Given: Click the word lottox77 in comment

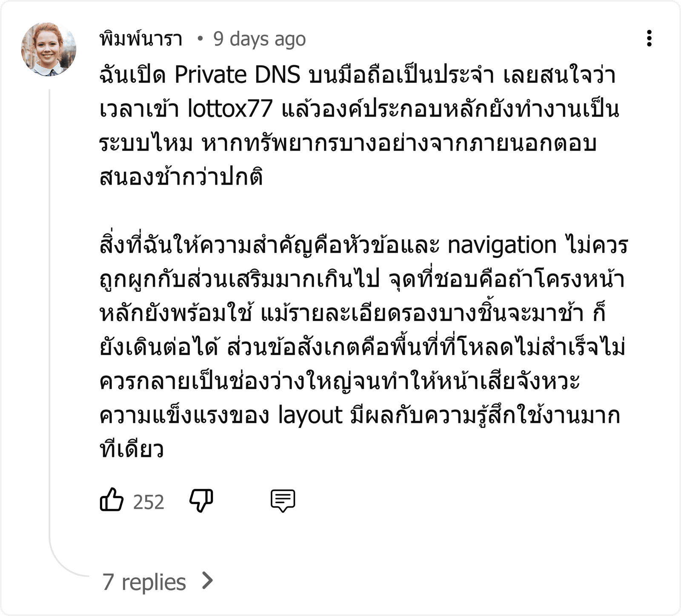Looking at the screenshot, I should coord(230,109).
